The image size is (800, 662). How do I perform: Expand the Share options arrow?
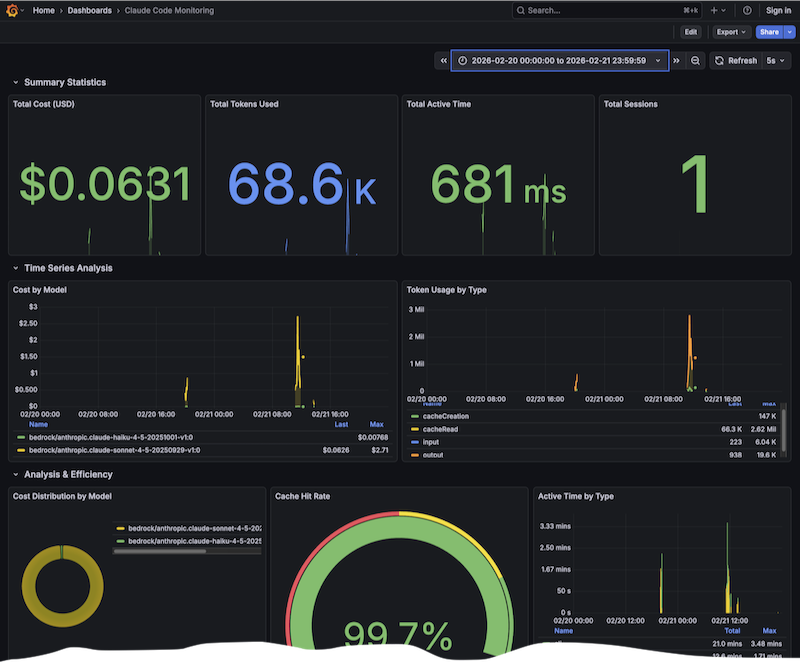790,32
